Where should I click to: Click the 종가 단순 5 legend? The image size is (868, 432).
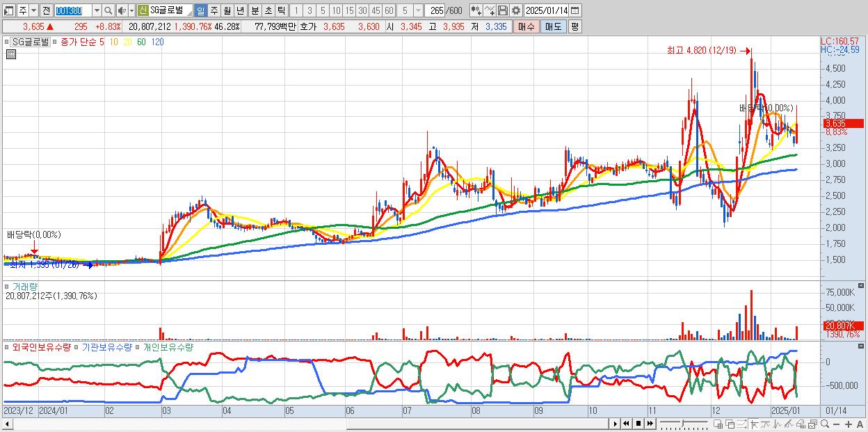(83, 42)
